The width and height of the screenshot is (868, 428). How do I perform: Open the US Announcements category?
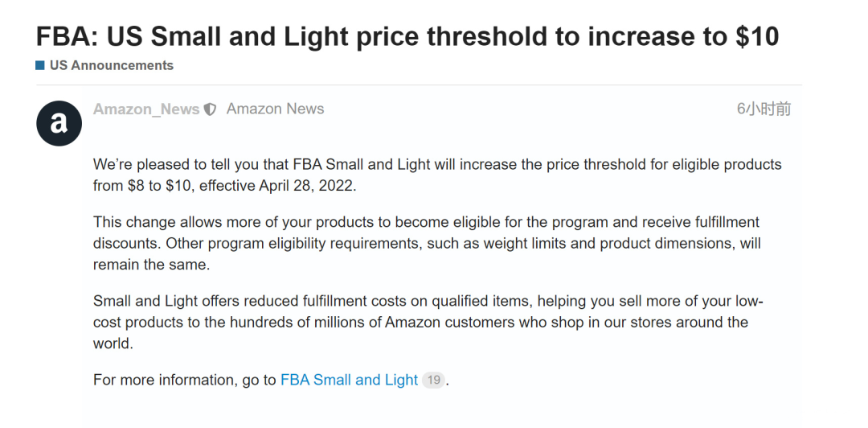[x=111, y=65]
